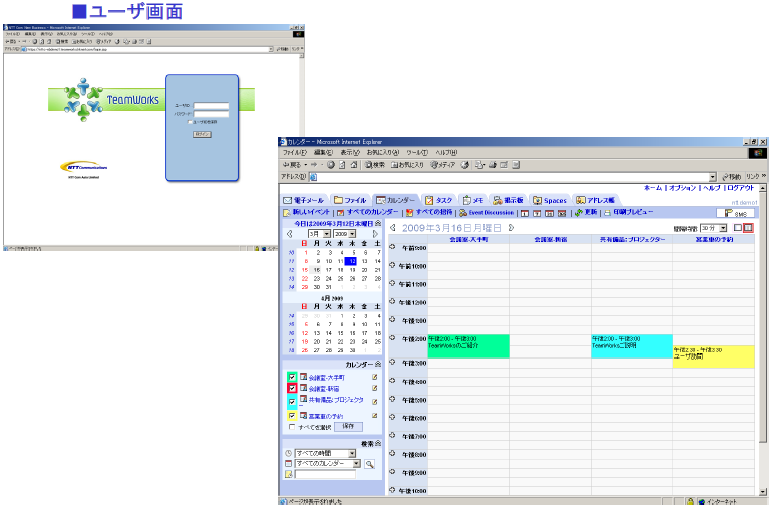
Task: Select the single-column layout toggle icon
Action: click(x=738, y=228)
